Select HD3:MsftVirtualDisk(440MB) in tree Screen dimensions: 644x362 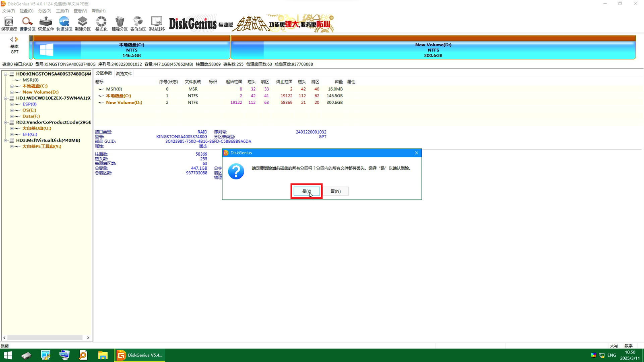[48, 140]
